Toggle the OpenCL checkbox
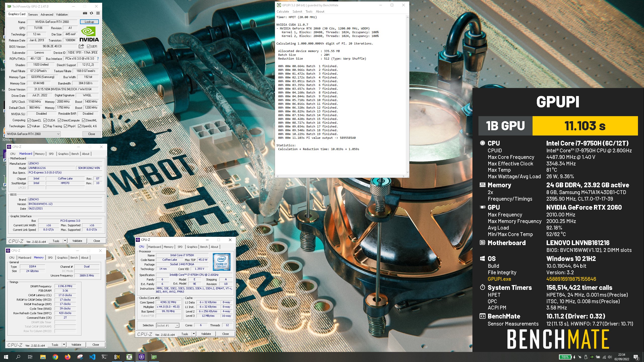Viewport: 644px width, 362px height. tap(29, 120)
